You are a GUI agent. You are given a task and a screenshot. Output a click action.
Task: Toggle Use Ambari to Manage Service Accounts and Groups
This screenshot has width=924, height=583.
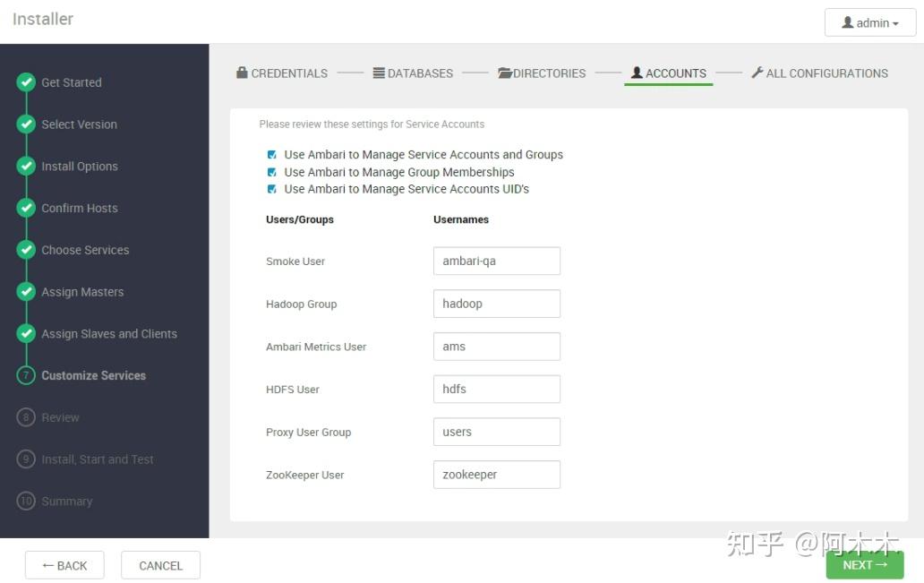(x=271, y=154)
